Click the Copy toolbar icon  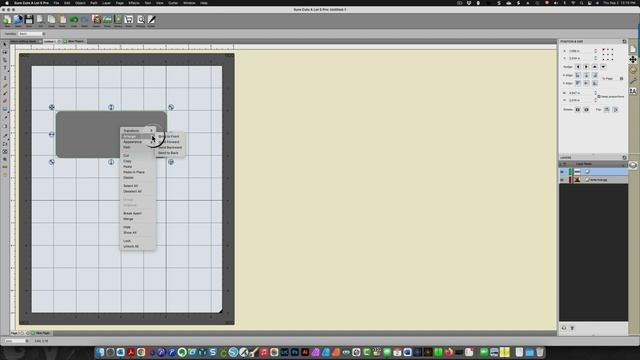51,20
